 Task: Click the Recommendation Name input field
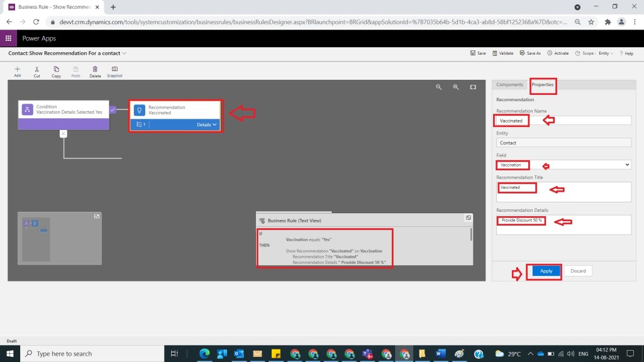point(563,121)
